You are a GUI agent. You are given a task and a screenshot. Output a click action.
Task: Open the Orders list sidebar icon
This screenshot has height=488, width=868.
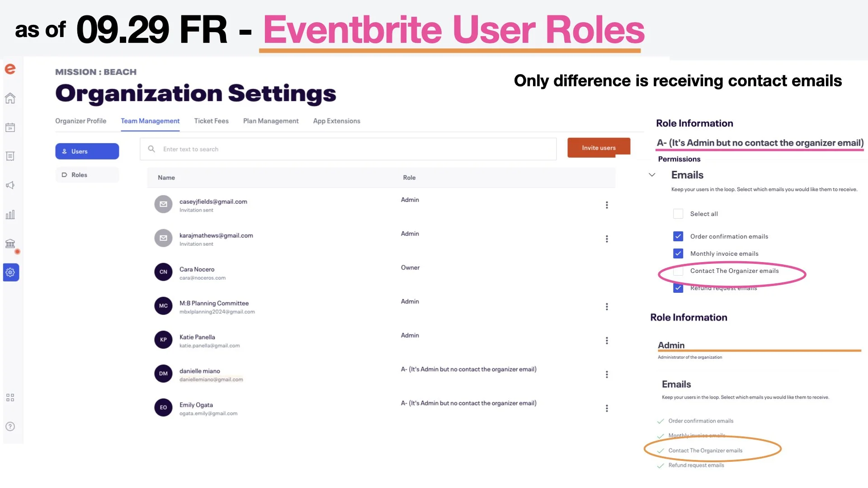pyautogui.click(x=10, y=156)
